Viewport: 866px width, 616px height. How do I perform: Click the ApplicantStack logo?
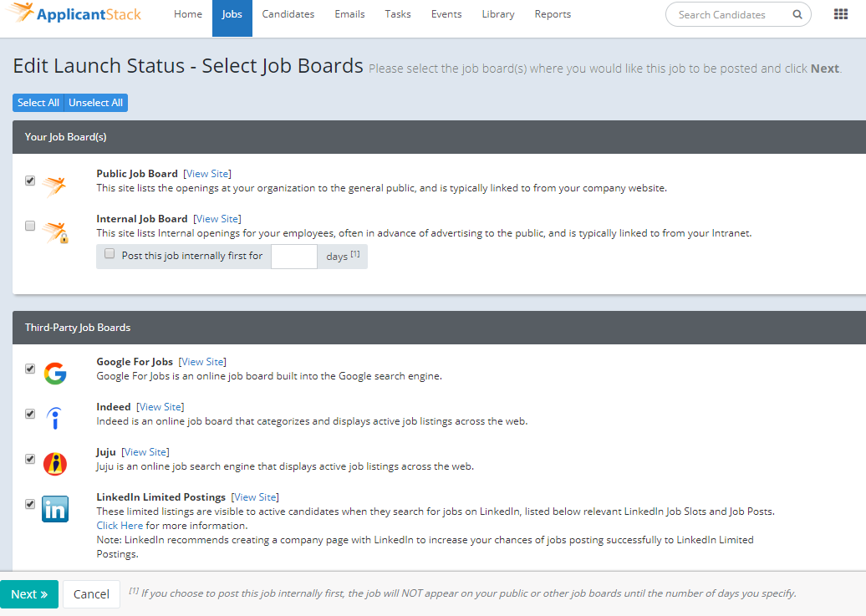tap(74, 13)
